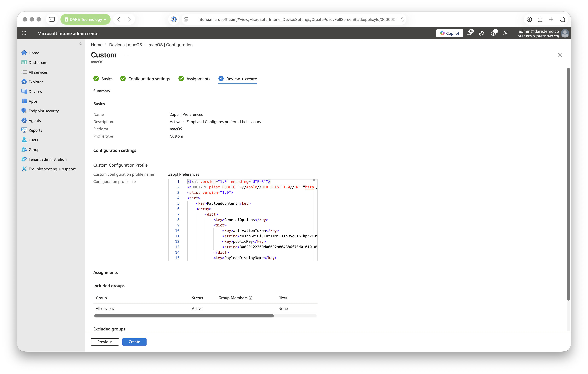The width and height of the screenshot is (588, 374).
Task: Click the Group Members info tooltip icon
Action: (250, 298)
